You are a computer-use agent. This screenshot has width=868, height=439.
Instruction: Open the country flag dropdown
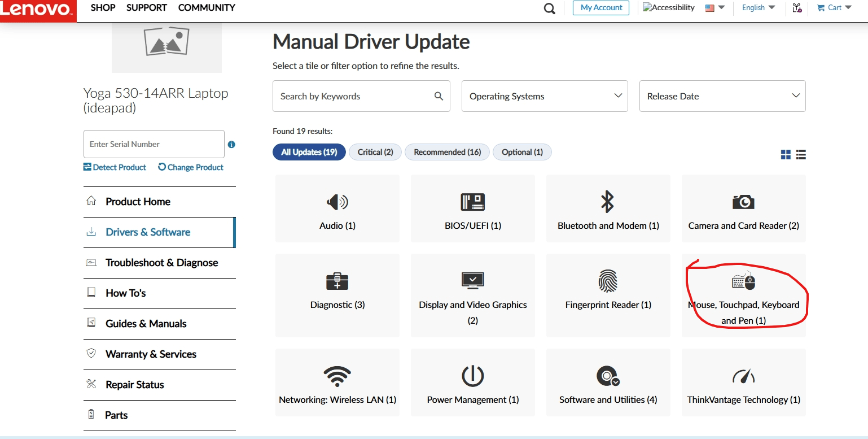point(715,8)
